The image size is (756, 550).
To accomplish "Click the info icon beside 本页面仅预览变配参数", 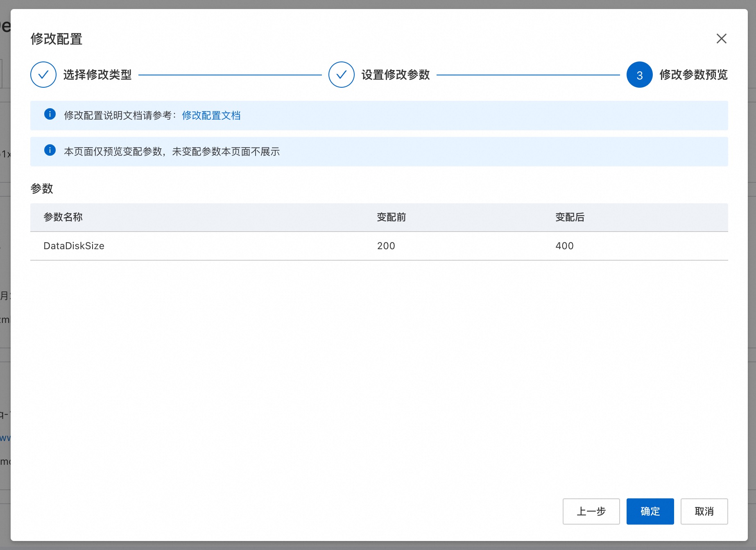I will click(50, 150).
